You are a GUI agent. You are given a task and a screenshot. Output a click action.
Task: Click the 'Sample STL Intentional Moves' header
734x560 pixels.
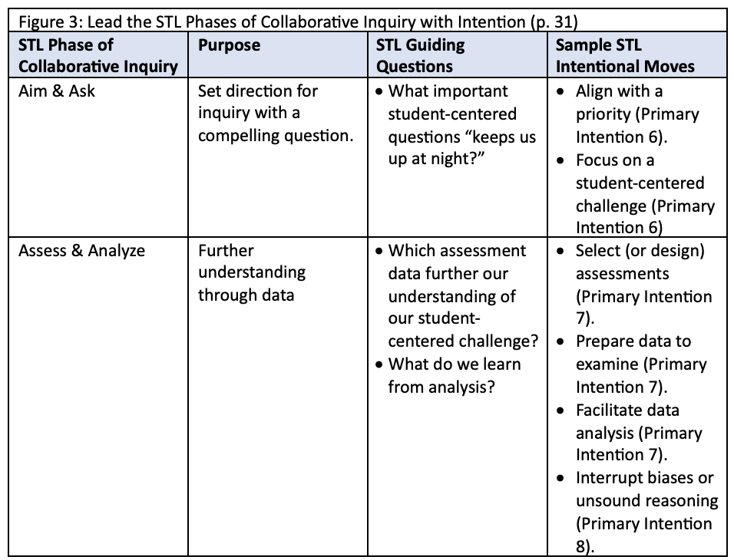636,55
